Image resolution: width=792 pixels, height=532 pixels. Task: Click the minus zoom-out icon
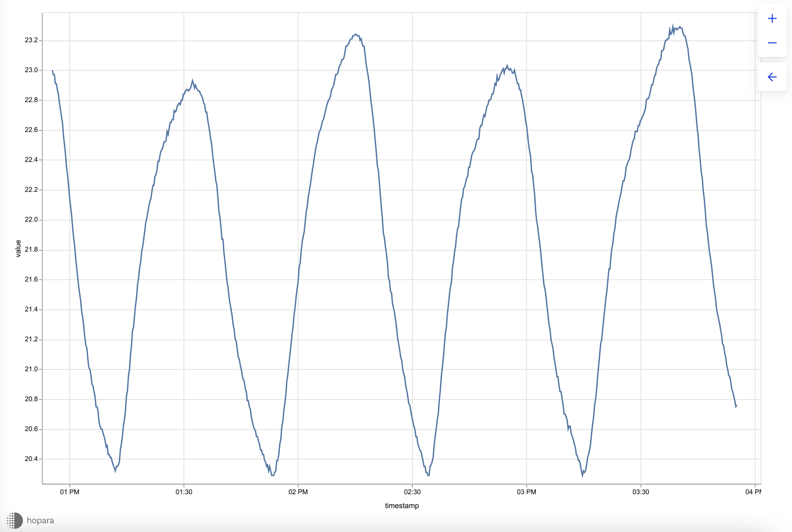point(772,43)
